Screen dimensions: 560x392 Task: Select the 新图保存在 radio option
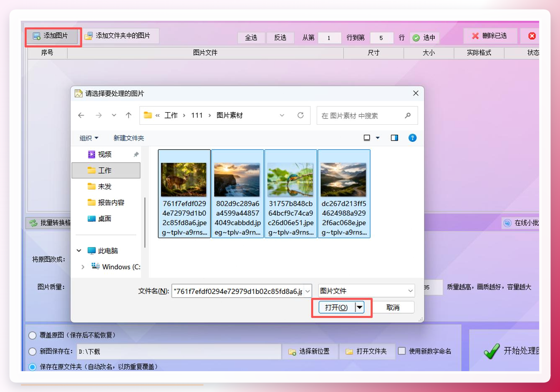[x=33, y=352]
